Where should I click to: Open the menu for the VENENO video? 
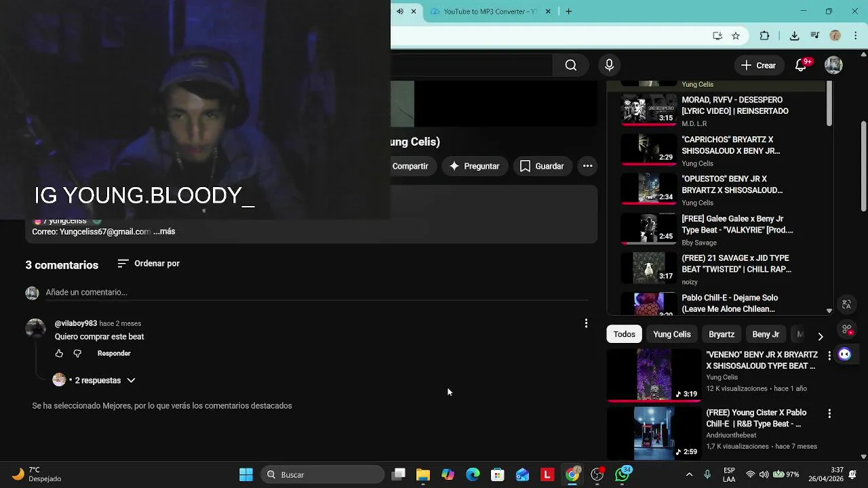click(x=829, y=355)
